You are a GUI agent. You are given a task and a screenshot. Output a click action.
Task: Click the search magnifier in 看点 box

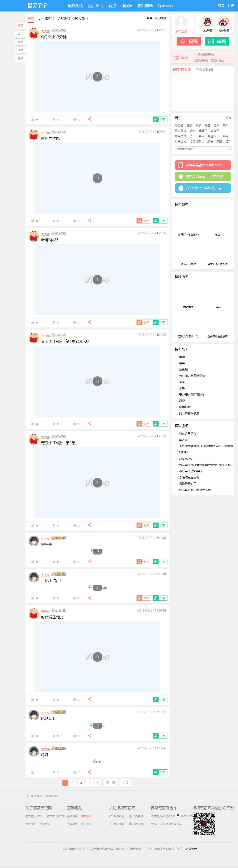pos(230,149)
